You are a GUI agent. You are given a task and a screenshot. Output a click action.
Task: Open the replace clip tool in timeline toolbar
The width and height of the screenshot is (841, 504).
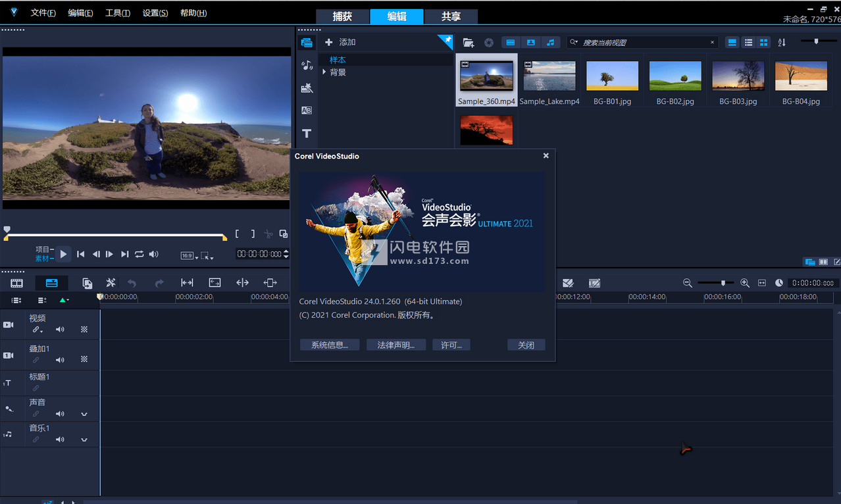click(87, 283)
